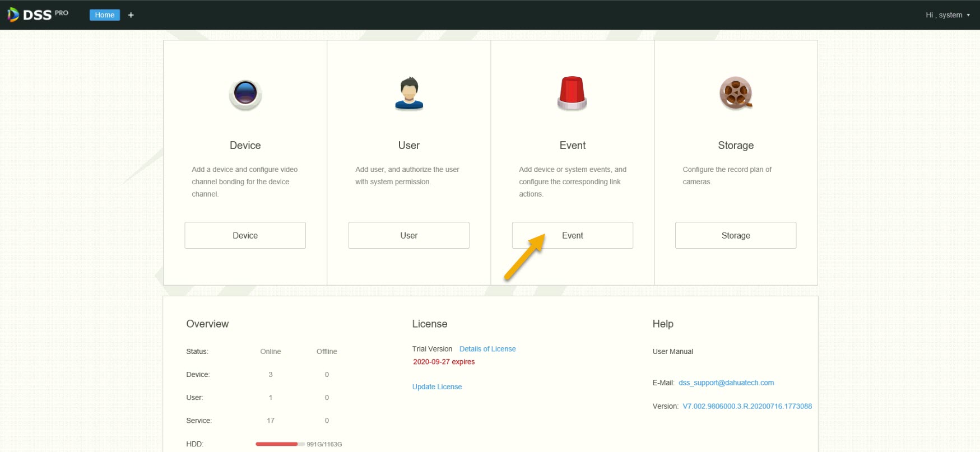Click the Device camera lens icon
980x452 pixels.
(x=245, y=94)
